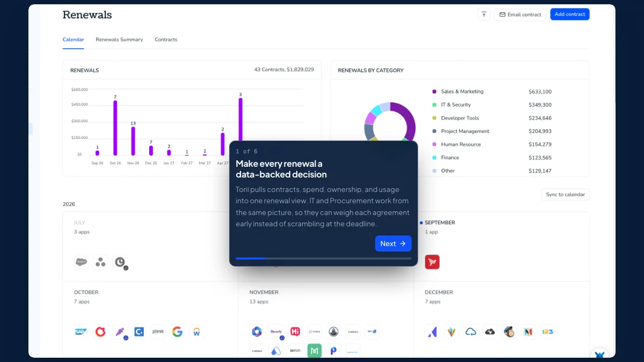
Task: Click the Sync to calendar button
Action: [x=565, y=194]
